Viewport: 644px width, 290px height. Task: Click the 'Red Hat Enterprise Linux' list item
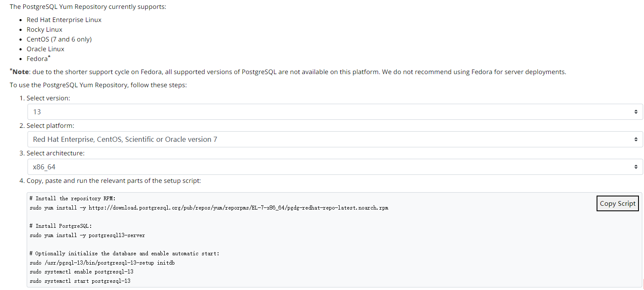[x=64, y=20]
